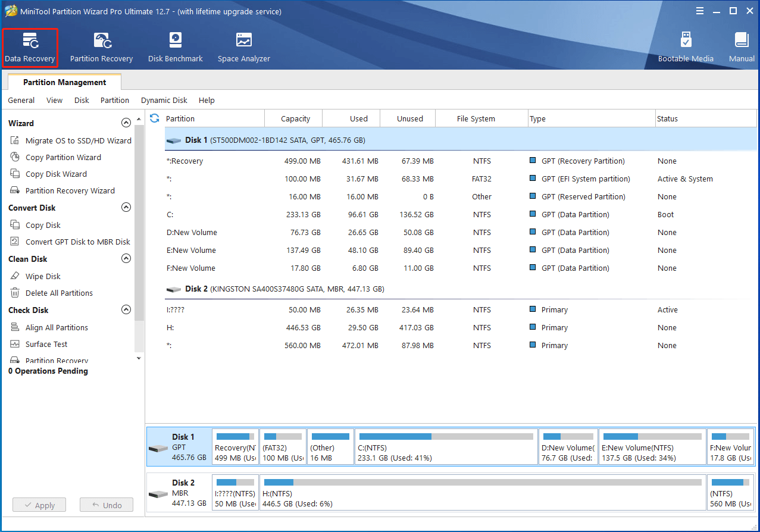Sort by Used column header
Screen dimensions: 760x532
(351, 118)
